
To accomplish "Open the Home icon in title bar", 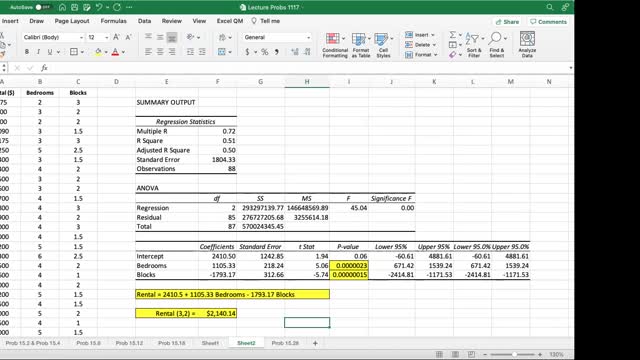I will (62, 7).
